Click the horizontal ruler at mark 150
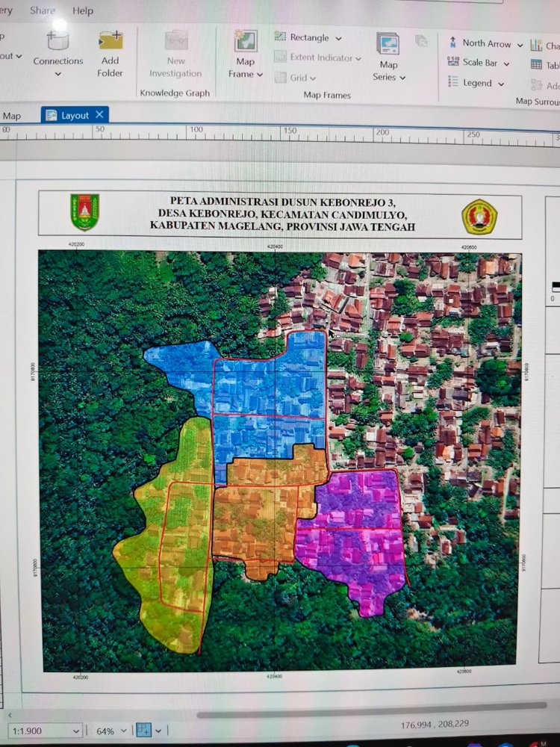 290,130
